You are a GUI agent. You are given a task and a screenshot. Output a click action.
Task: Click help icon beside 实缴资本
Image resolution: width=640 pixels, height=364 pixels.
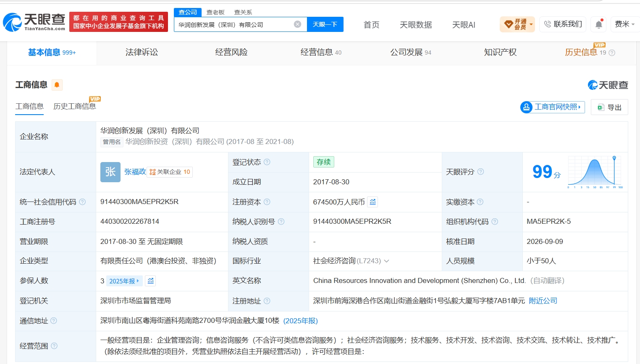[480, 202]
